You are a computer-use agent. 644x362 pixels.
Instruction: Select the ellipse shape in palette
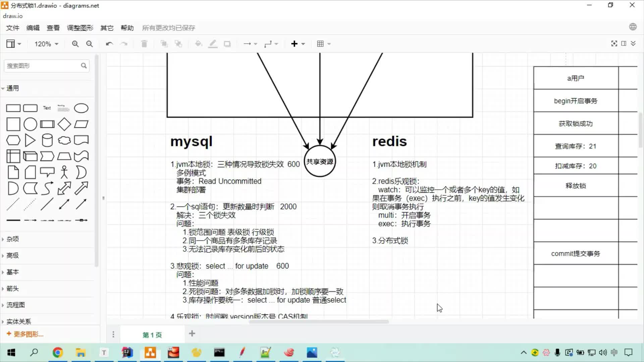(x=81, y=108)
